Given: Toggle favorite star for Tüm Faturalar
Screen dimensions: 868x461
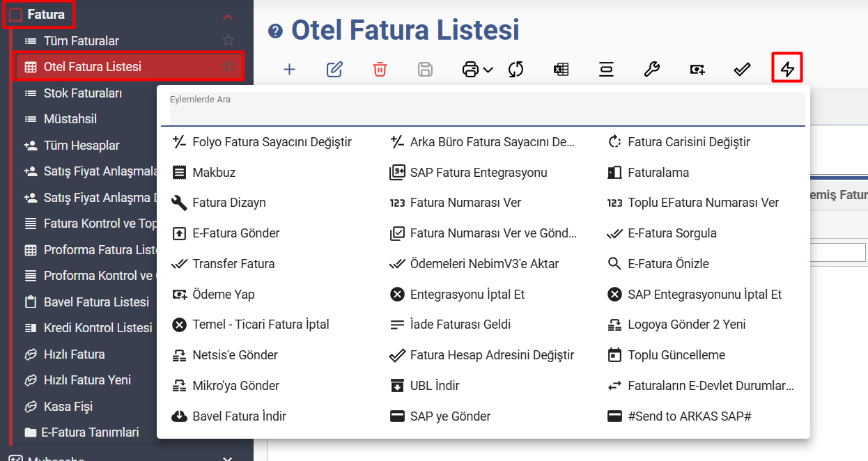Looking at the screenshot, I should 228,41.
